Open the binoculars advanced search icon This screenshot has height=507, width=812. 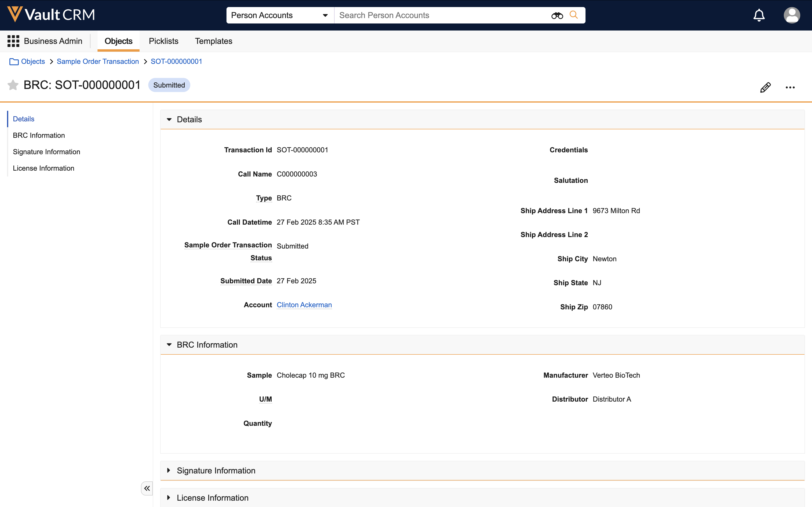click(557, 15)
